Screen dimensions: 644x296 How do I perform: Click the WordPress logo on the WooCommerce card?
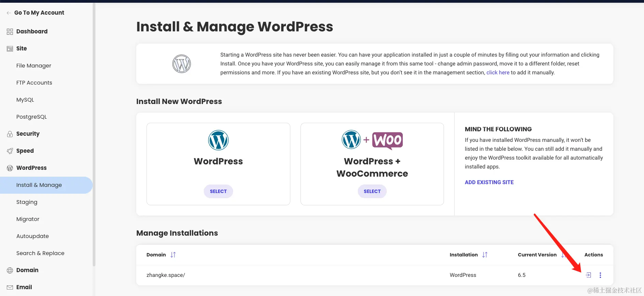pyautogui.click(x=351, y=139)
